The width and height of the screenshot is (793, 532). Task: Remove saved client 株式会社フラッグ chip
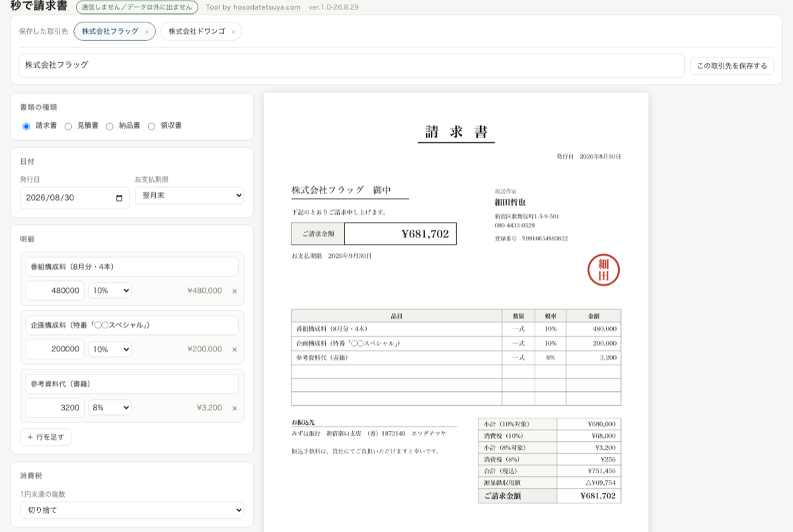[x=147, y=32]
